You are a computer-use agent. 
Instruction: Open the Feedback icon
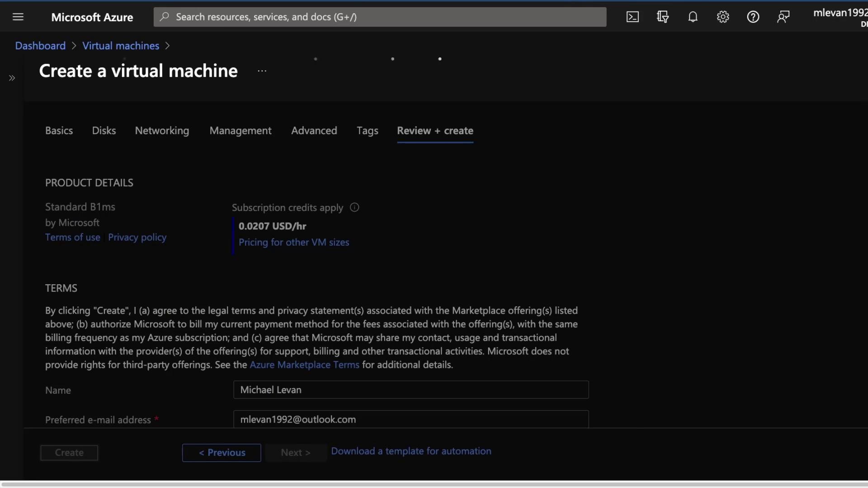(783, 17)
